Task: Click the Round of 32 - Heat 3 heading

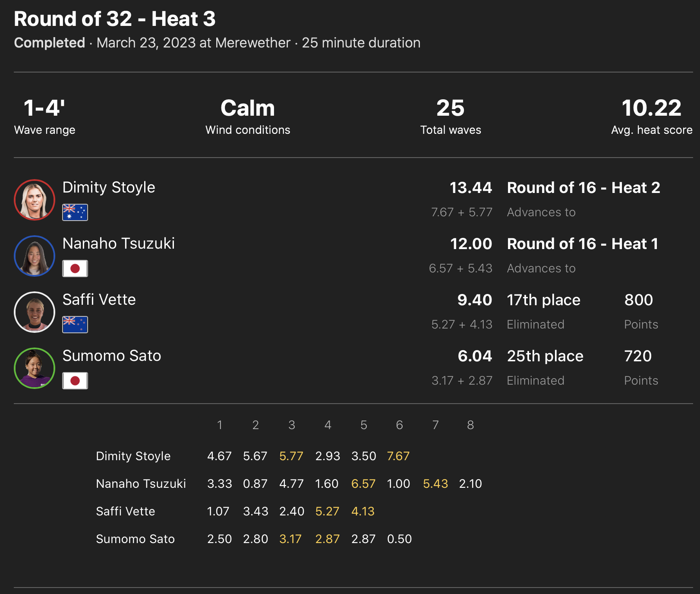Action: click(115, 19)
